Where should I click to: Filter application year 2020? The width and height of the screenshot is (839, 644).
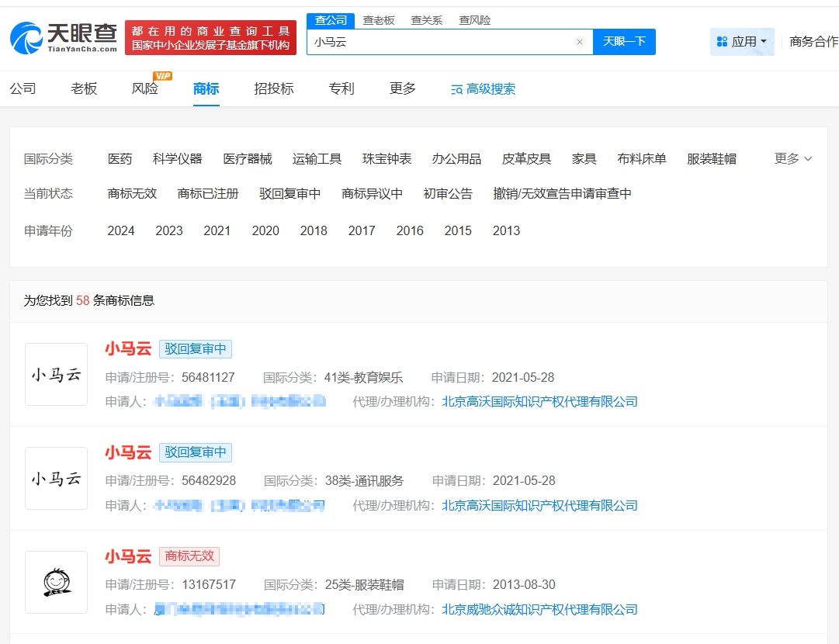click(x=265, y=230)
